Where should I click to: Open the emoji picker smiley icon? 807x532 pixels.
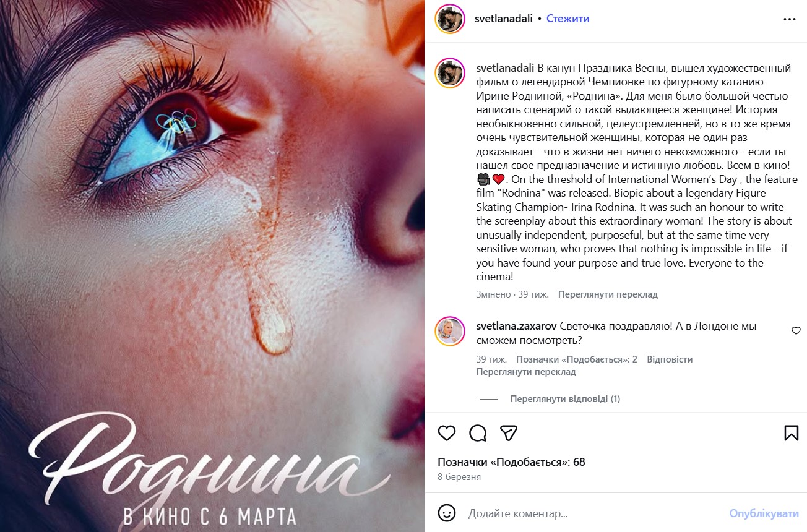tap(447, 513)
